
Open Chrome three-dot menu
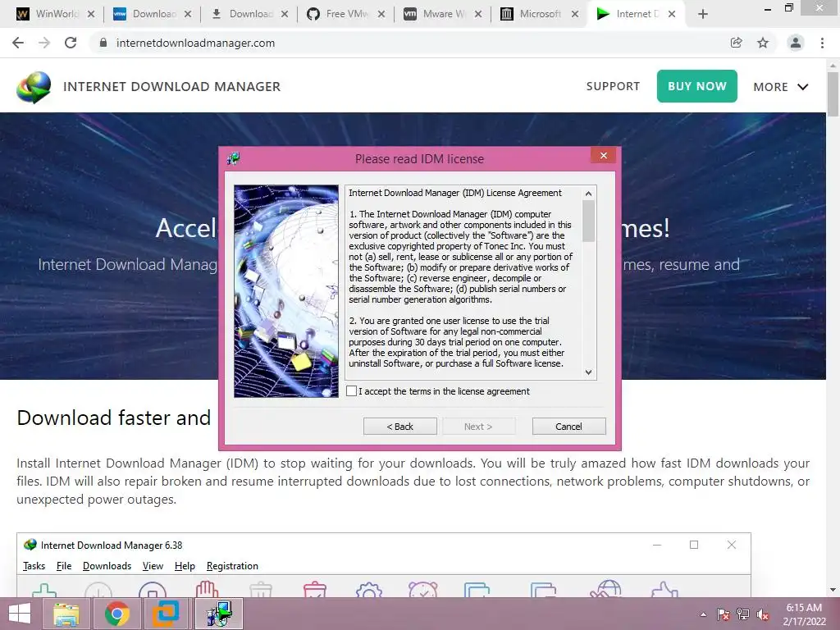[822, 43]
